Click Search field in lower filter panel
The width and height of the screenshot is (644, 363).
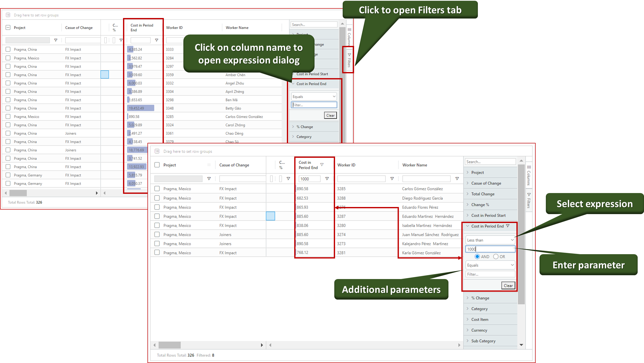coord(490,162)
